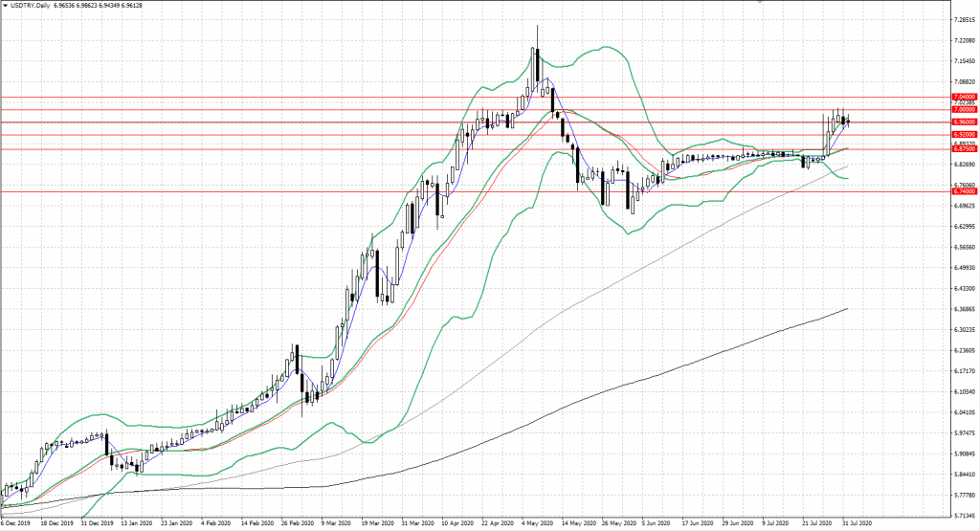Click the dropdown arrow beside USDTRY,Daily

pos(5,6)
